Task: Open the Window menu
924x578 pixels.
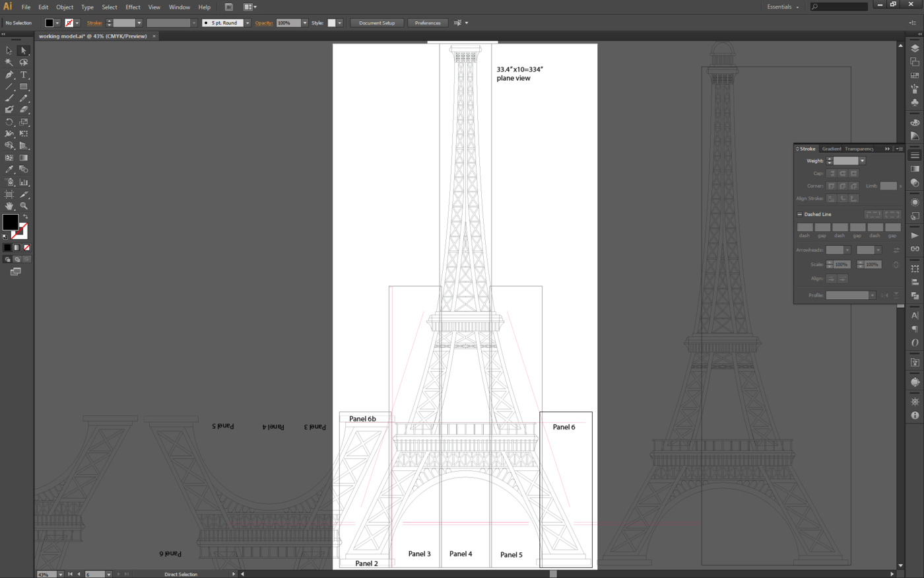Action: click(x=179, y=7)
